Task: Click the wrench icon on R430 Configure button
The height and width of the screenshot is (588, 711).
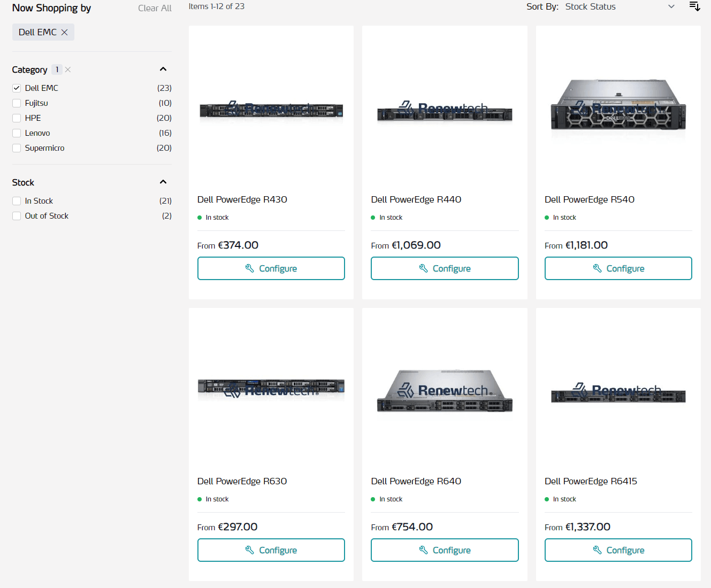Action: [x=249, y=268]
